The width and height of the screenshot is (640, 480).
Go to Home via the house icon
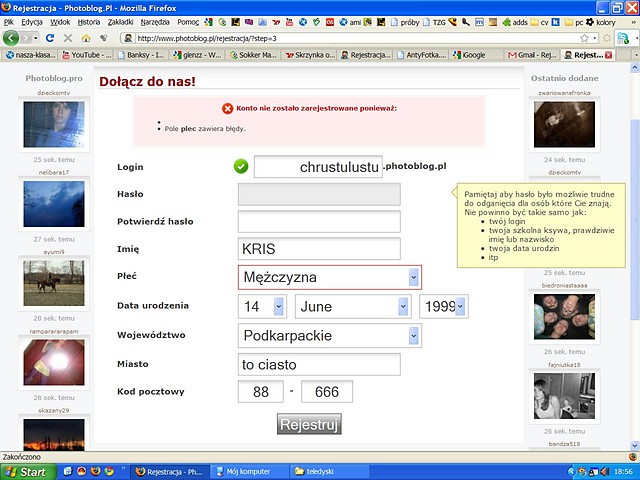[x=86, y=38]
